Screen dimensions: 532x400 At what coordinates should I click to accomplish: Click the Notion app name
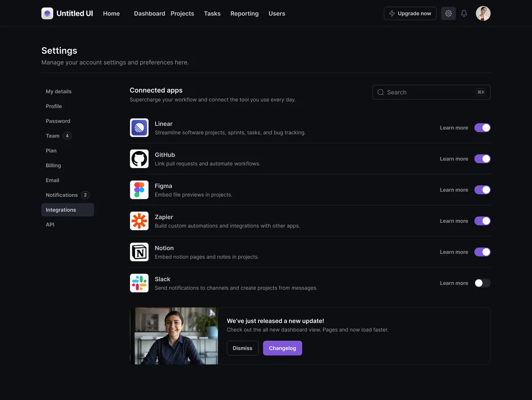coord(164,248)
